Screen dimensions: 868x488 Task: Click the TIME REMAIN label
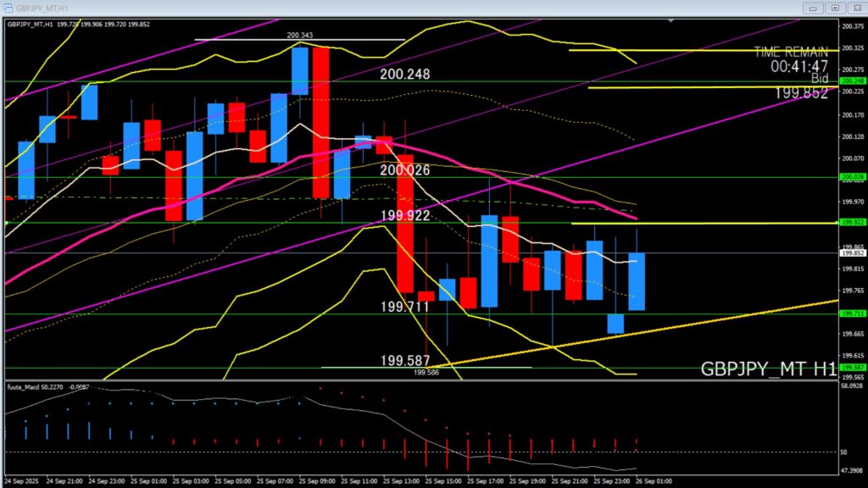[790, 52]
